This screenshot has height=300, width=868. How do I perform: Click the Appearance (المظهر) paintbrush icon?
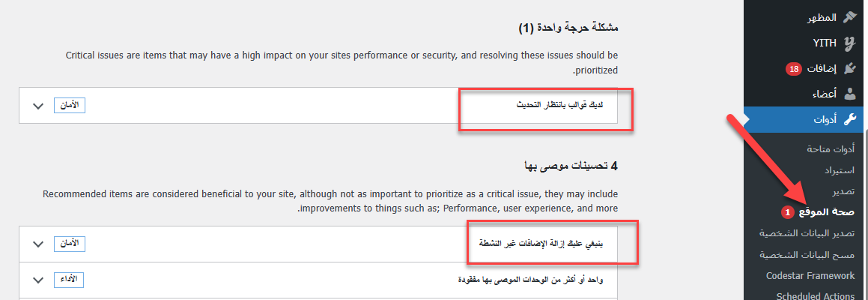pyautogui.click(x=849, y=18)
